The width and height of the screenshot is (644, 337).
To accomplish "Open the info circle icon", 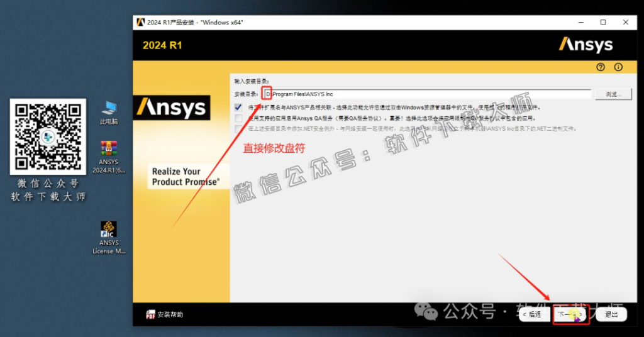I will tap(618, 67).
